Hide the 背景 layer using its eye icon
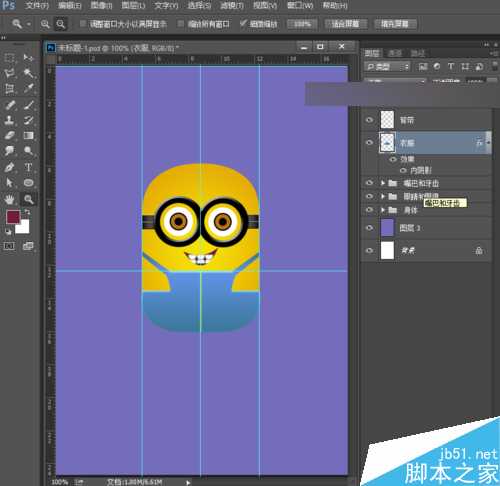This screenshot has width=500, height=486. tap(369, 250)
